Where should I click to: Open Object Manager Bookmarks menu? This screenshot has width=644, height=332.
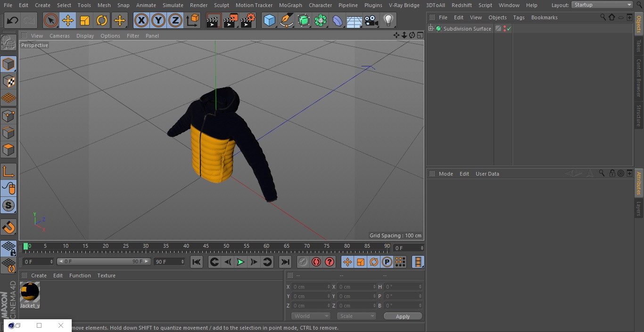tap(545, 17)
